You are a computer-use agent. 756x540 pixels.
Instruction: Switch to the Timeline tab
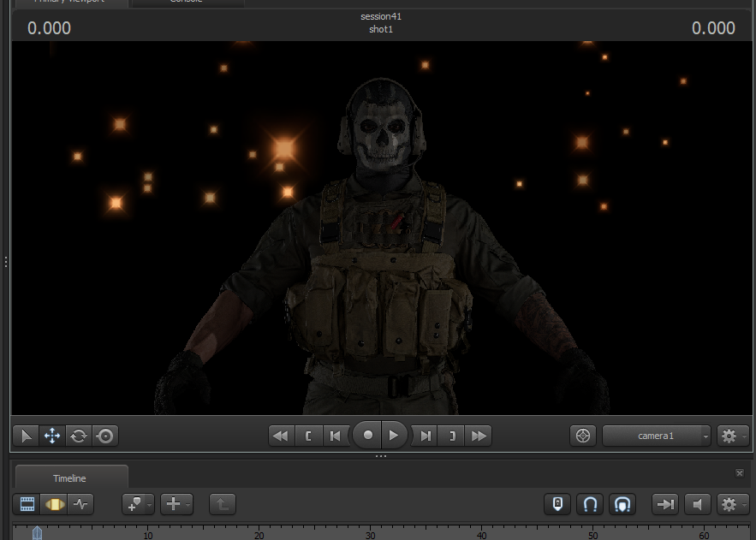[x=70, y=478]
